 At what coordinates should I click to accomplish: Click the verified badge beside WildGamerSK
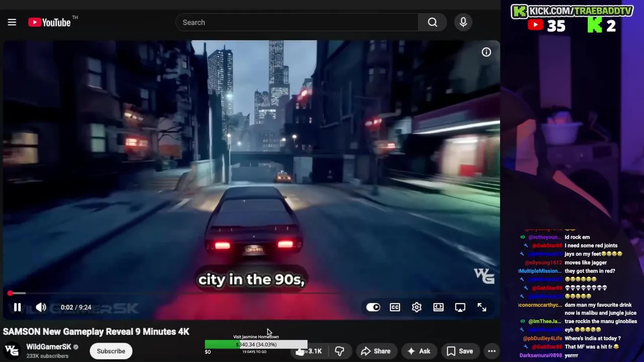[x=76, y=347]
